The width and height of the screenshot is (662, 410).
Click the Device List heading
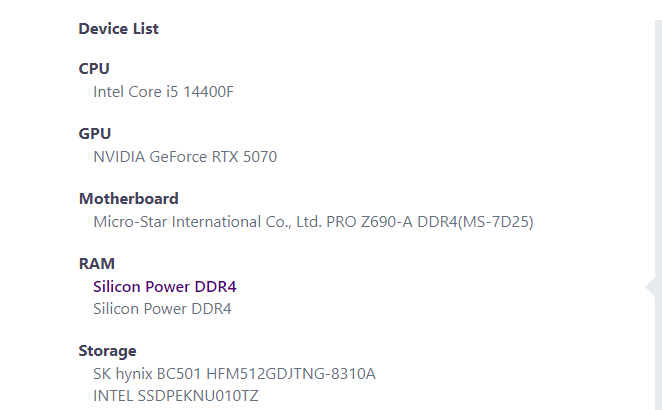point(119,28)
